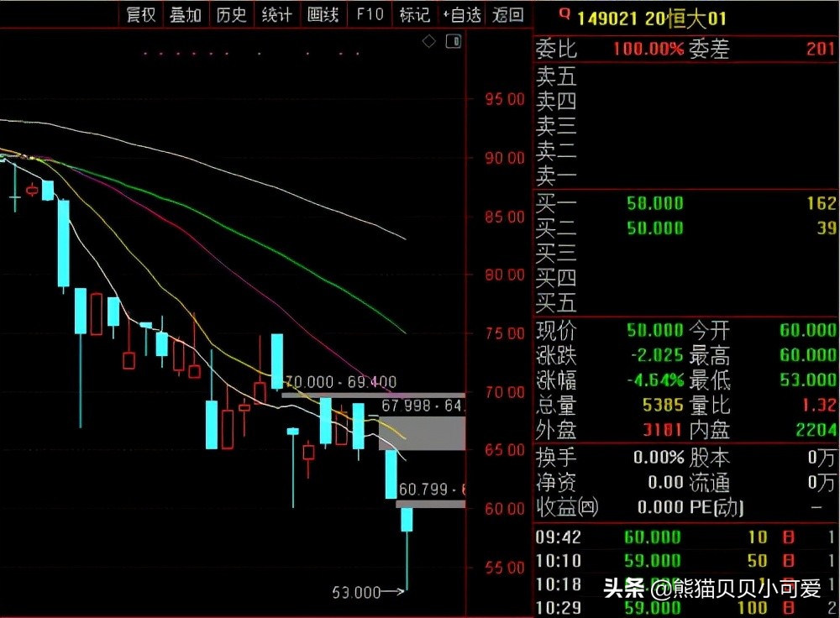Select the 卖三 ask row label
Viewport: 840px width, 618px height.
(x=556, y=126)
